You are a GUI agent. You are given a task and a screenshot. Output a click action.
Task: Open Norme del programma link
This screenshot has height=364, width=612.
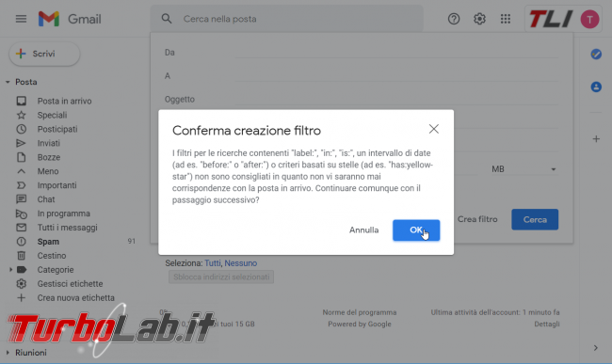pyautogui.click(x=360, y=312)
